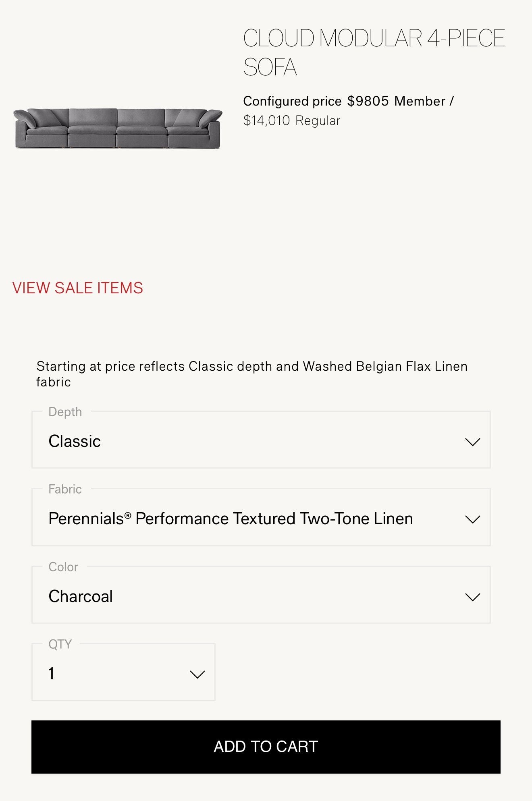Click the Cloud Modular 4-Piece Sofa title
The width and height of the screenshot is (532, 801).
374,52
